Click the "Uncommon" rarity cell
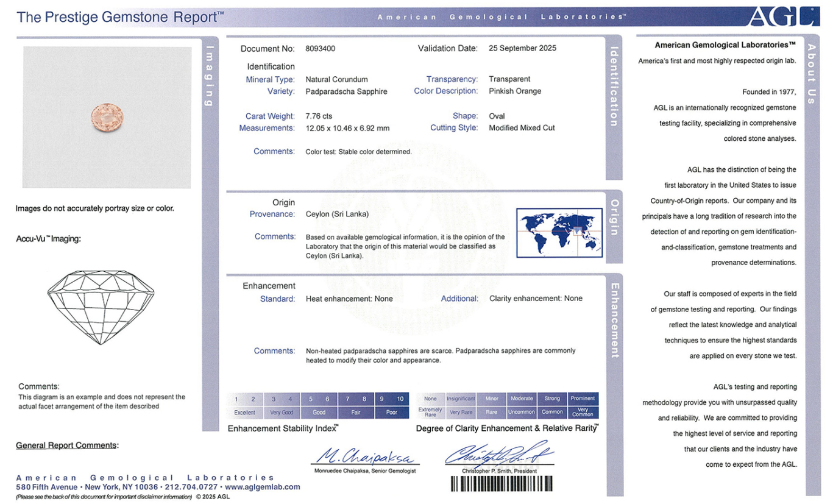 (522, 412)
